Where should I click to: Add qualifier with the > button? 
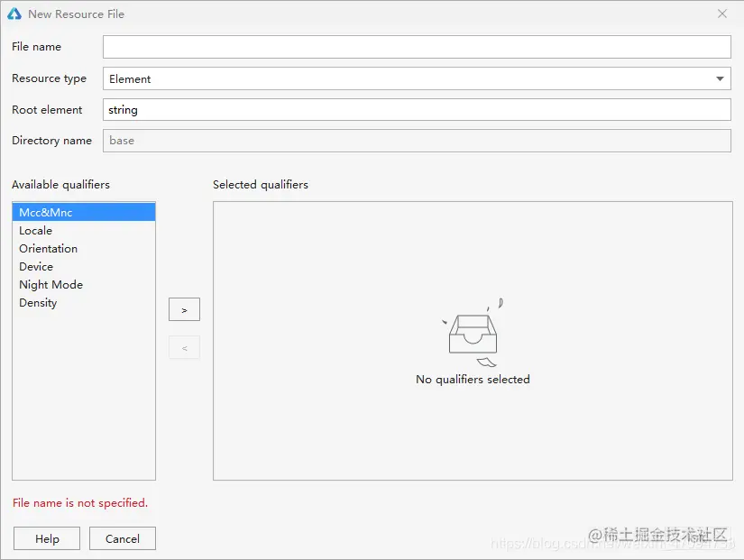pyautogui.click(x=184, y=309)
